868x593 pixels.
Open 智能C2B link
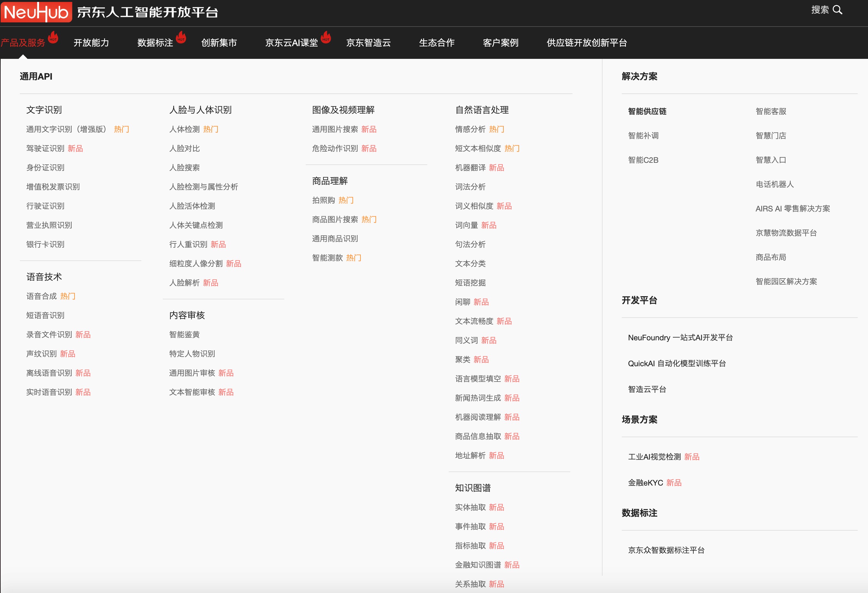[643, 160]
